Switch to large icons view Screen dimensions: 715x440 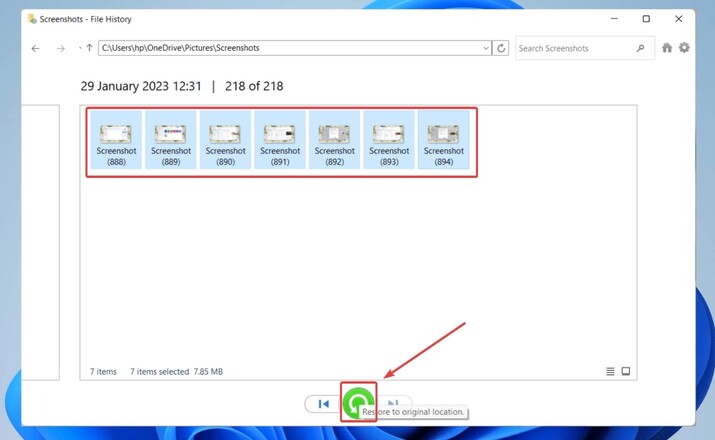click(626, 371)
